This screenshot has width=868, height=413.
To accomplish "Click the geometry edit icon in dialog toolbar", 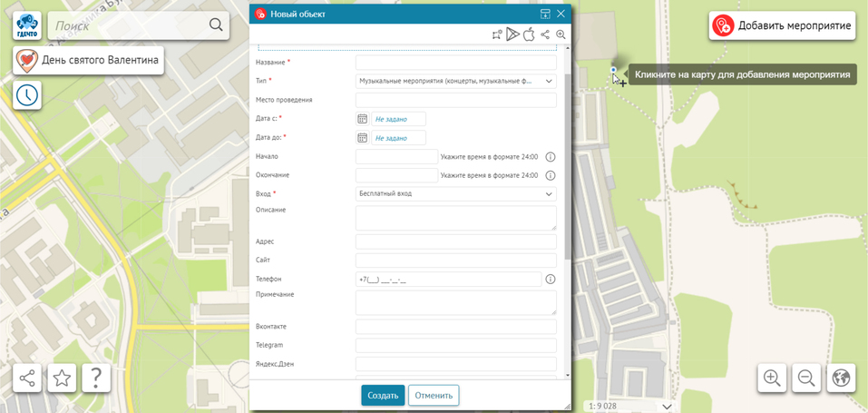I will 497,34.
